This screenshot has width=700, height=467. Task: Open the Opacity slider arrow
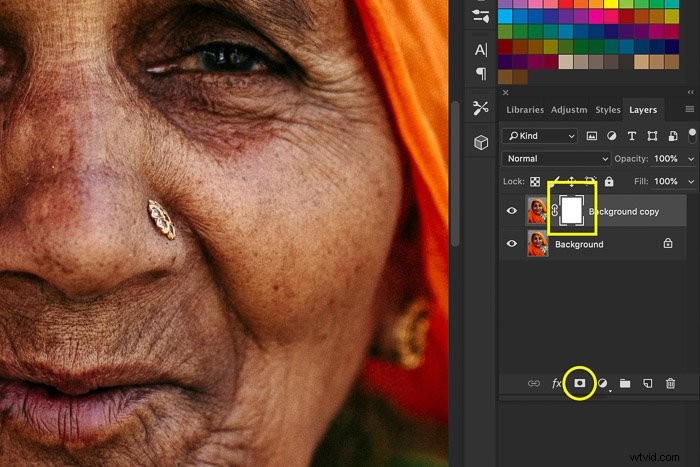[x=691, y=159]
